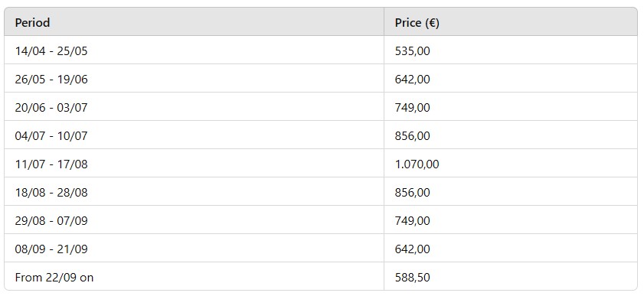Select the From 22/09 on period

(54, 277)
